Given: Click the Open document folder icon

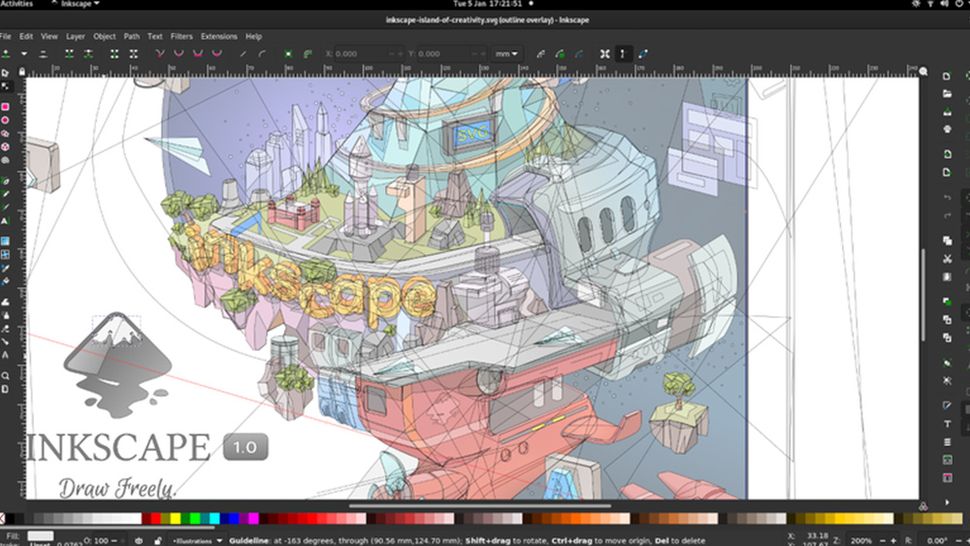Looking at the screenshot, I should 947,94.
